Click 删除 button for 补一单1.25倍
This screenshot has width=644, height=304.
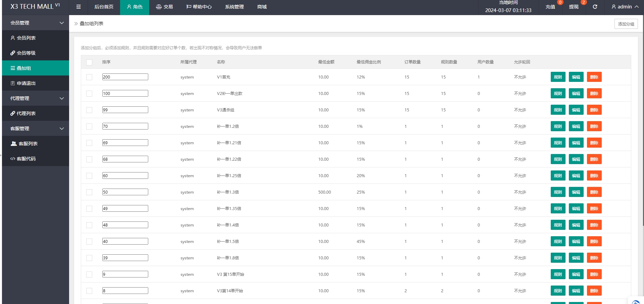click(x=594, y=175)
